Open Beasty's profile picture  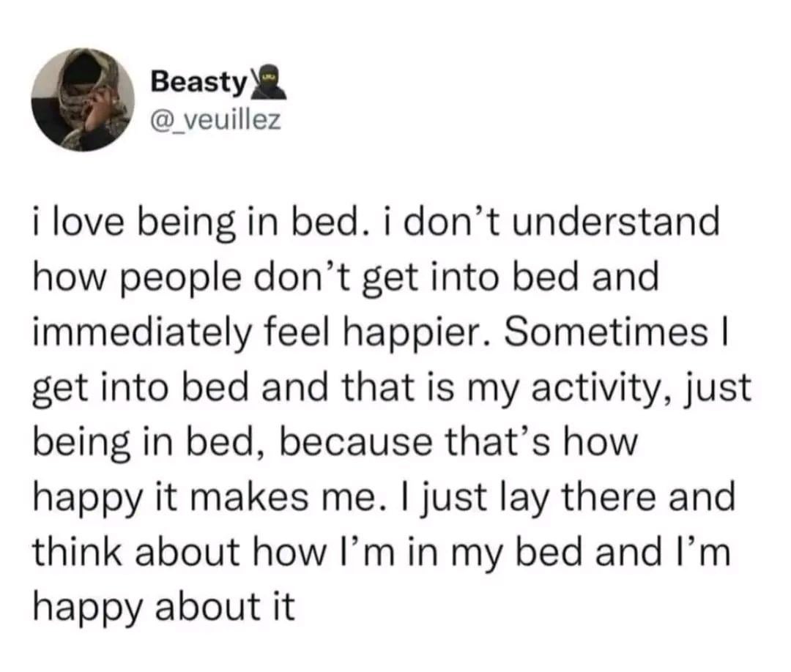[81, 99]
